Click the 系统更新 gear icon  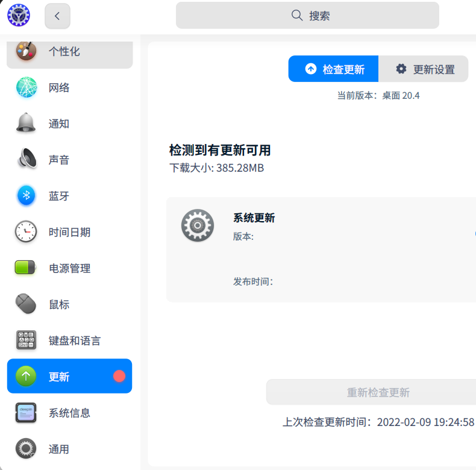click(198, 225)
